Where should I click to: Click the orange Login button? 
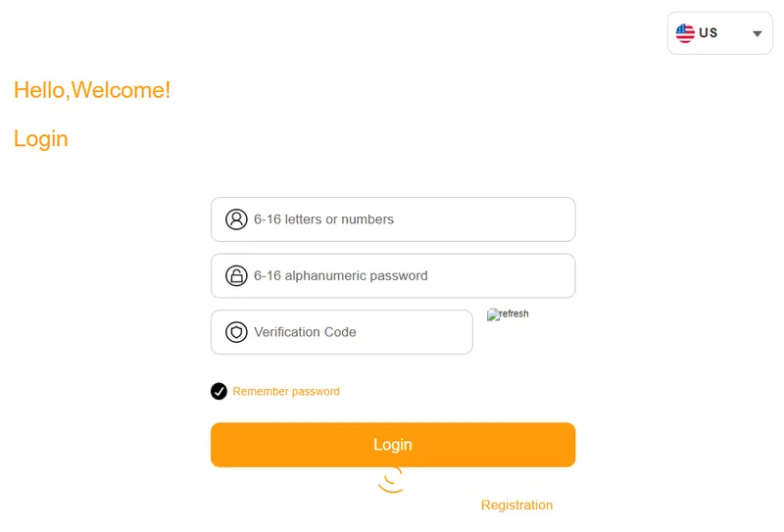(393, 445)
